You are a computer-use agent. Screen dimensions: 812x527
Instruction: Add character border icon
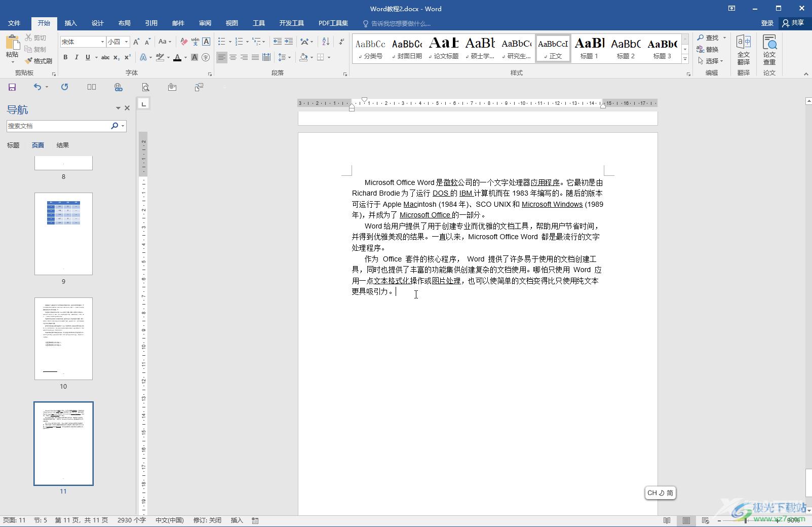pos(206,42)
